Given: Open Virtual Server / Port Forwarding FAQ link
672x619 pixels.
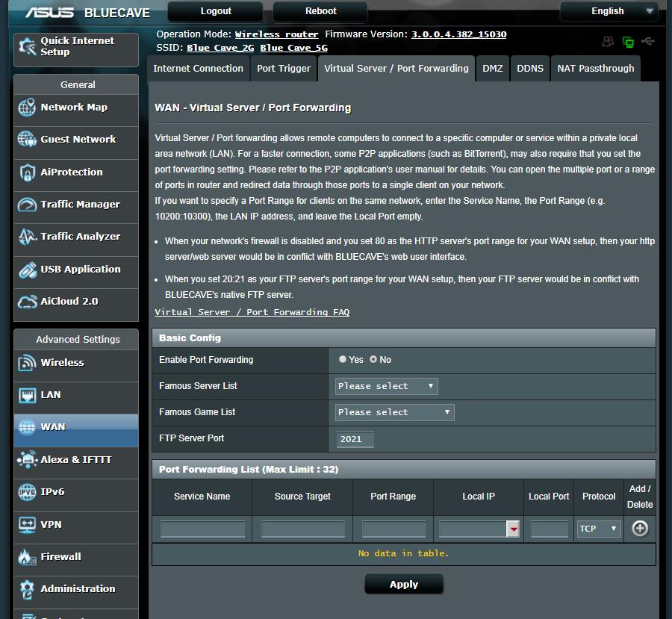Looking at the screenshot, I should (252, 312).
